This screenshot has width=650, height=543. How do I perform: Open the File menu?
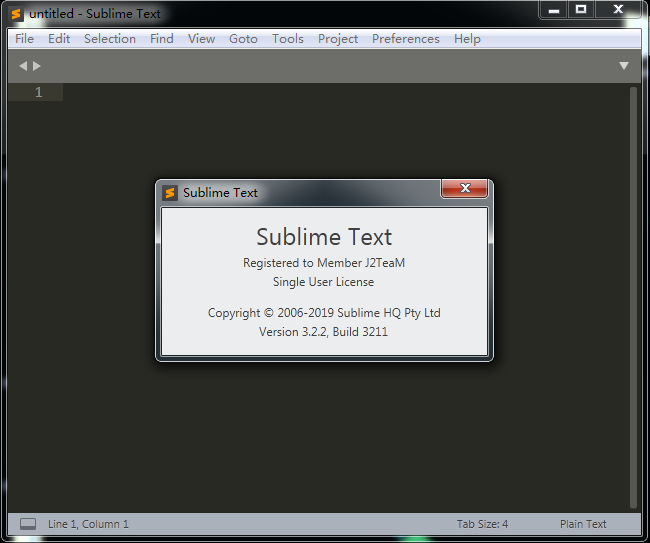[x=24, y=39]
